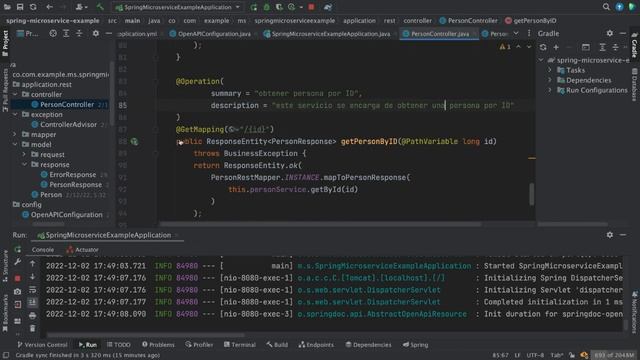Click red Stop button in Run panel

coord(18,278)
